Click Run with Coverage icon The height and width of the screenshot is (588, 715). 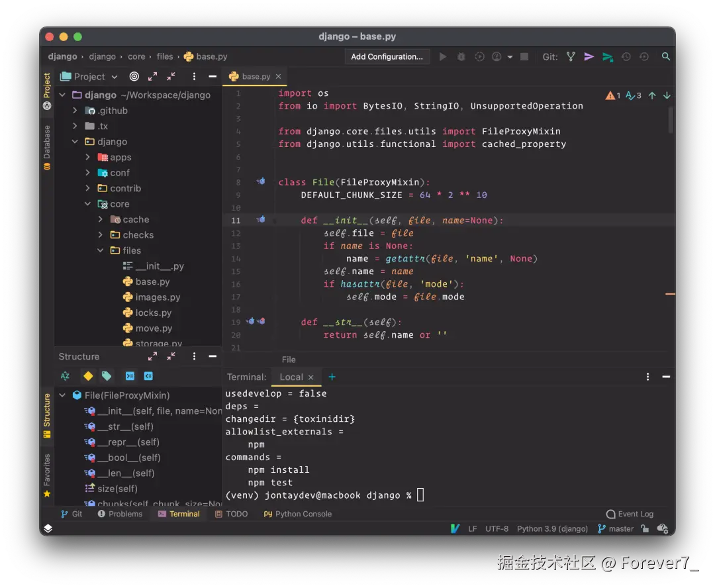(479, 56)
